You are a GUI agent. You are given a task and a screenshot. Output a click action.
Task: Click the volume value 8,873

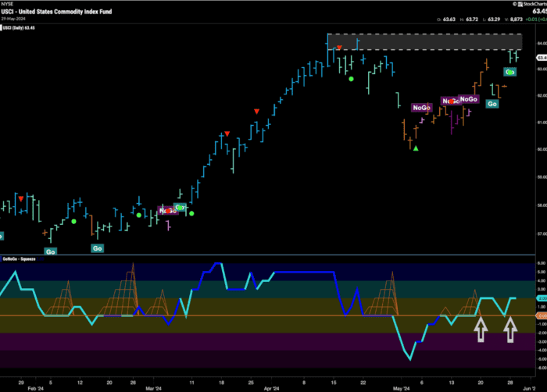[517, 20]
